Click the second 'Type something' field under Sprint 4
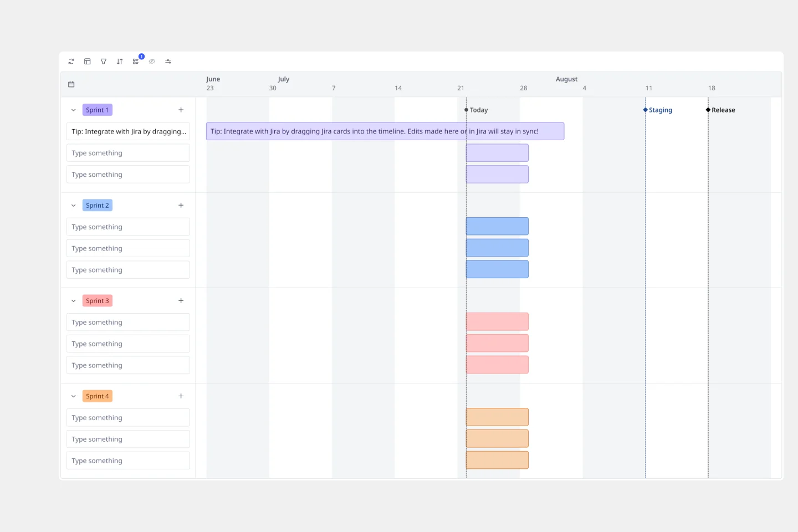 [128, 439]
